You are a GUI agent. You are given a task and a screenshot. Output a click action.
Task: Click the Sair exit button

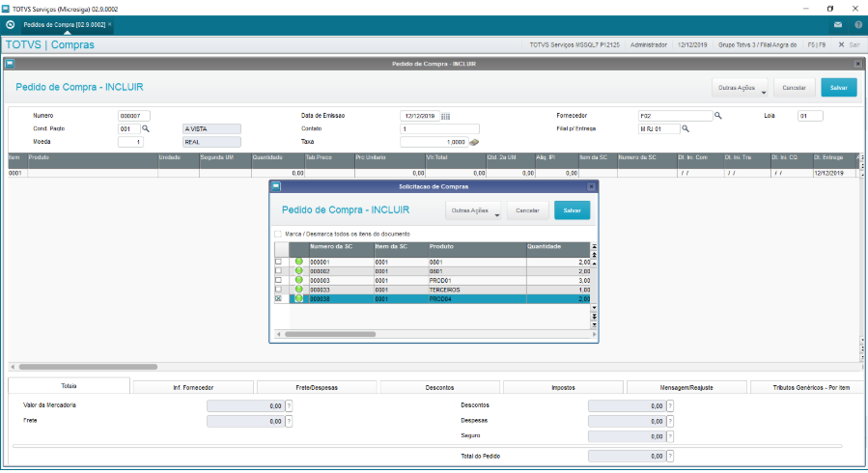click(x=850, y=44)
